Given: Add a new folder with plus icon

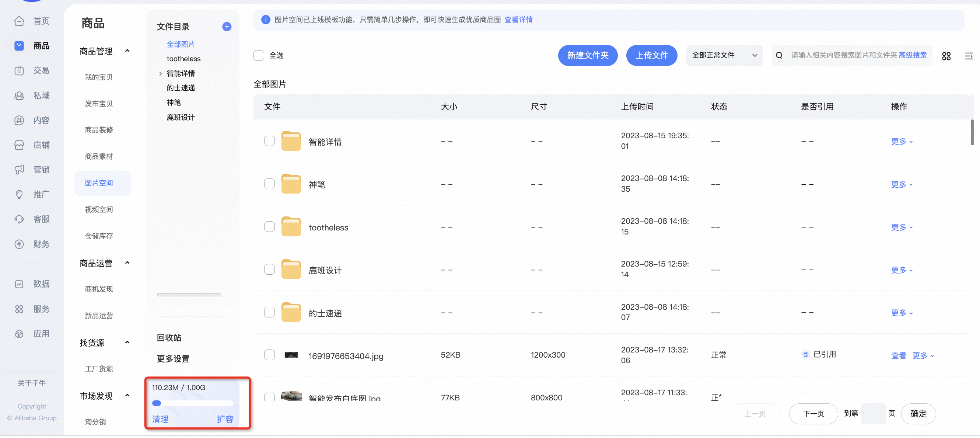Looking at the screenshot, I should (x=227, y=27).
